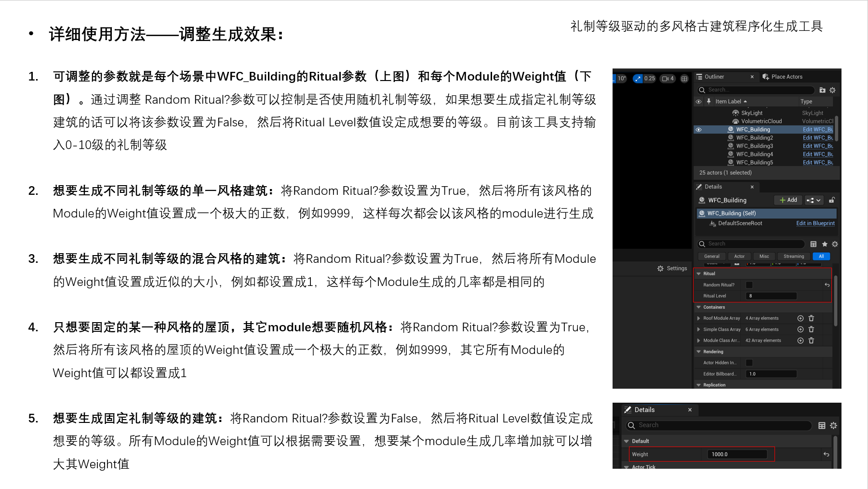Image resolution: width=868 pixels, height=489 pixels.
Task: Select WFC_Building2 in the Outliner
Action: (754, 138)
